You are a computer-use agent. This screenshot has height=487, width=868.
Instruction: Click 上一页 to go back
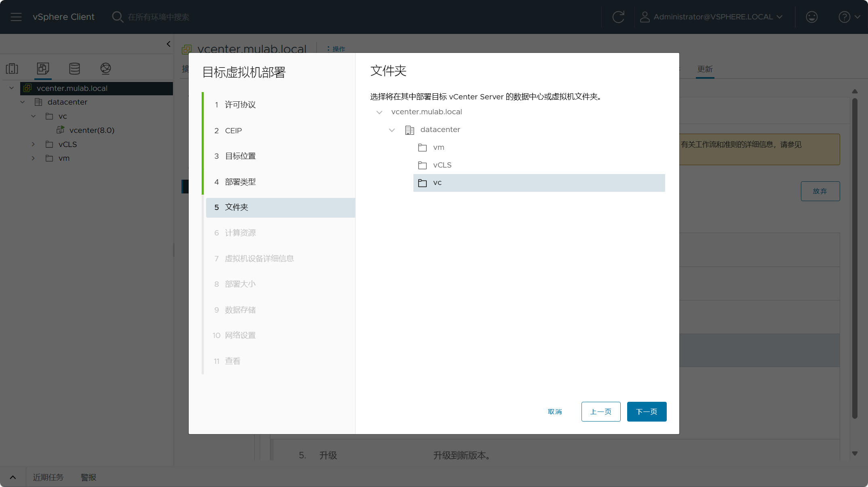pyautogui.click(x=601, y=411)
